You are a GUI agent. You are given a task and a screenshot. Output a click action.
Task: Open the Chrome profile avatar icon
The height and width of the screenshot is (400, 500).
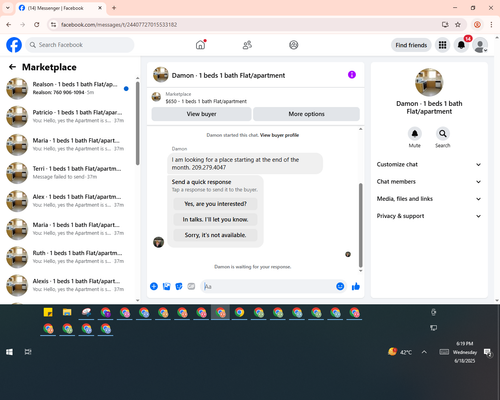(477, 25)
